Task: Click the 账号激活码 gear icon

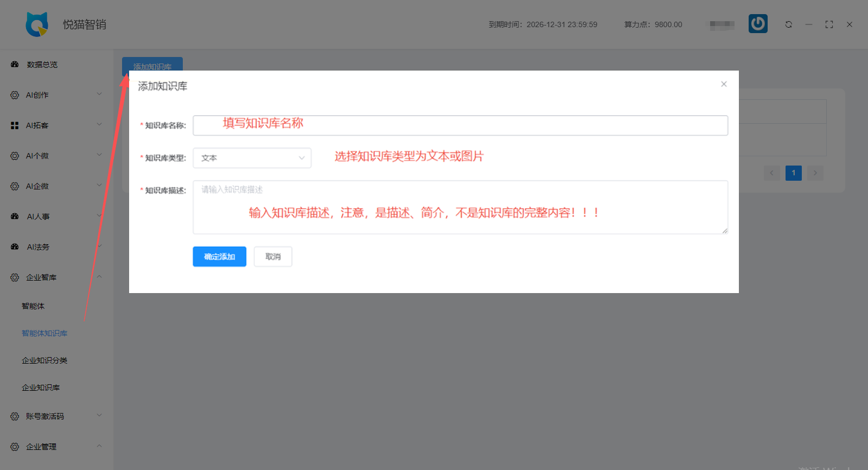Action: coord(15,416)
